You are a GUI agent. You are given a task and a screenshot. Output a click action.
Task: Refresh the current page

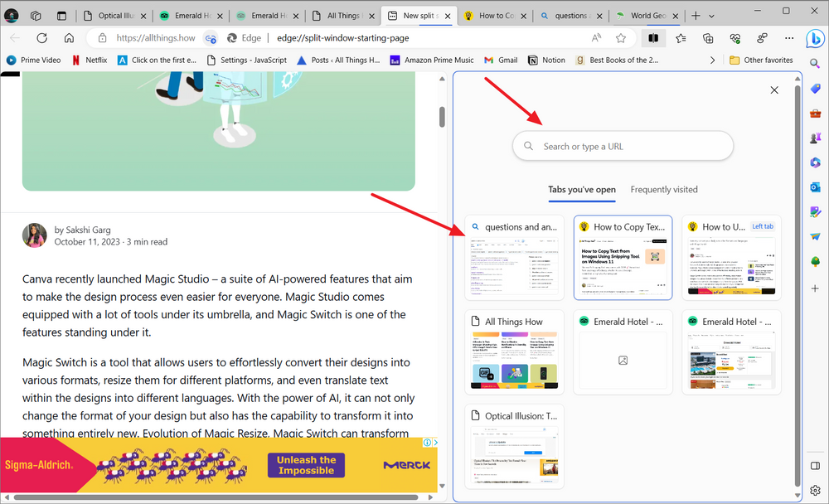click(x=41, y=37)
